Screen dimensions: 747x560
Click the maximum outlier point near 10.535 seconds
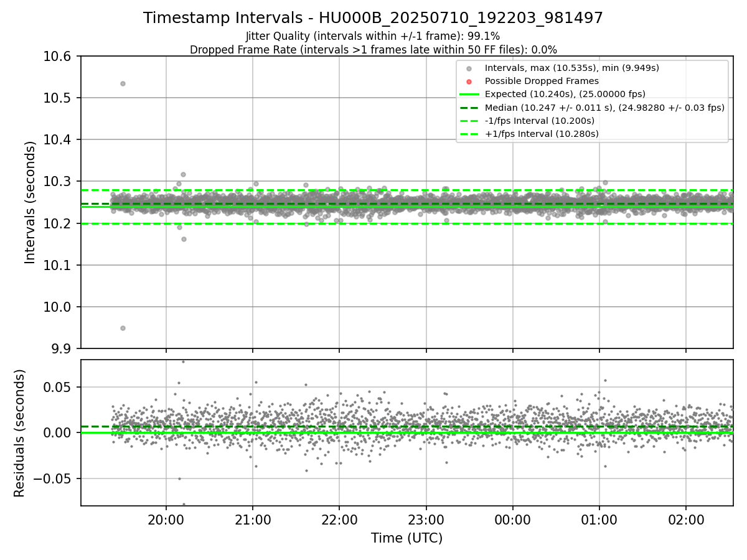123,83
